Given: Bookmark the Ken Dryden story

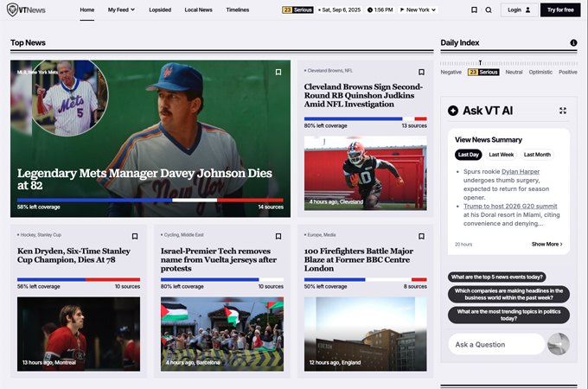Looking at the screenshot, I should [135, 236].
